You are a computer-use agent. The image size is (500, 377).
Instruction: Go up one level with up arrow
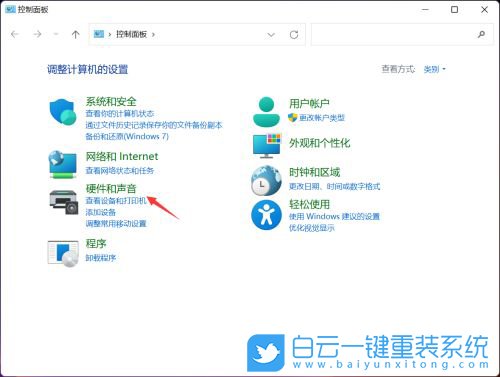76,34
